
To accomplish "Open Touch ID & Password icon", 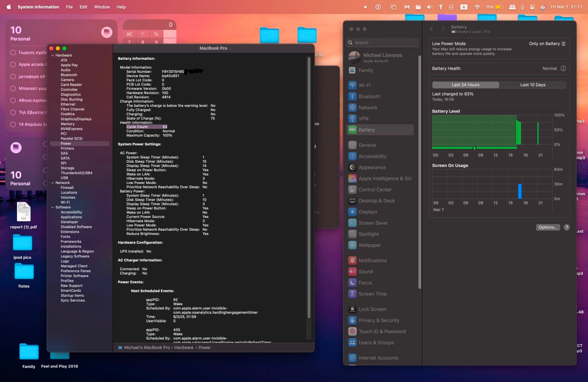I will [x=352, y=331].
